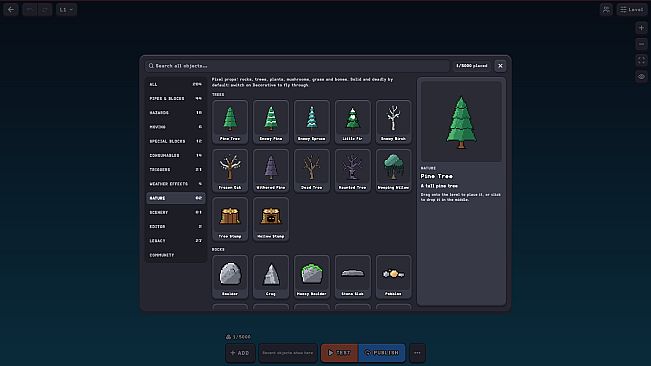Screen dimensions: 651x366
Task: Choose the Snowy Spruce tree
Action: [311, 122]
